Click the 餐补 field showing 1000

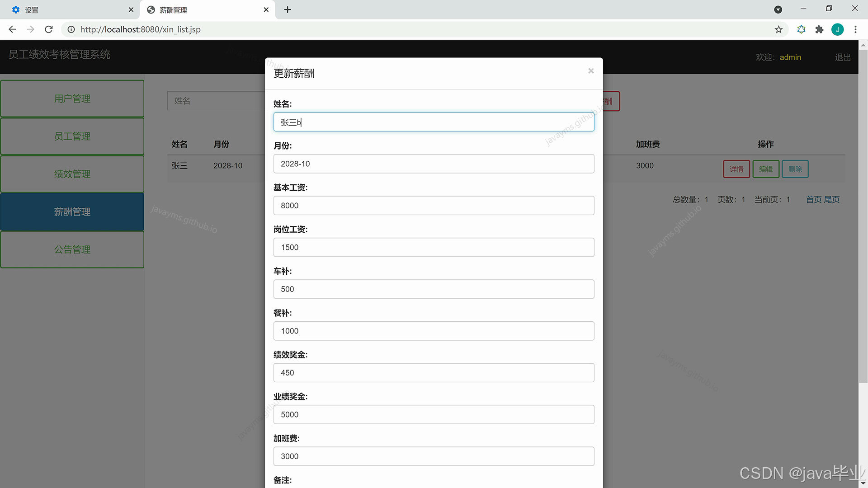click(x=434, y=331)
